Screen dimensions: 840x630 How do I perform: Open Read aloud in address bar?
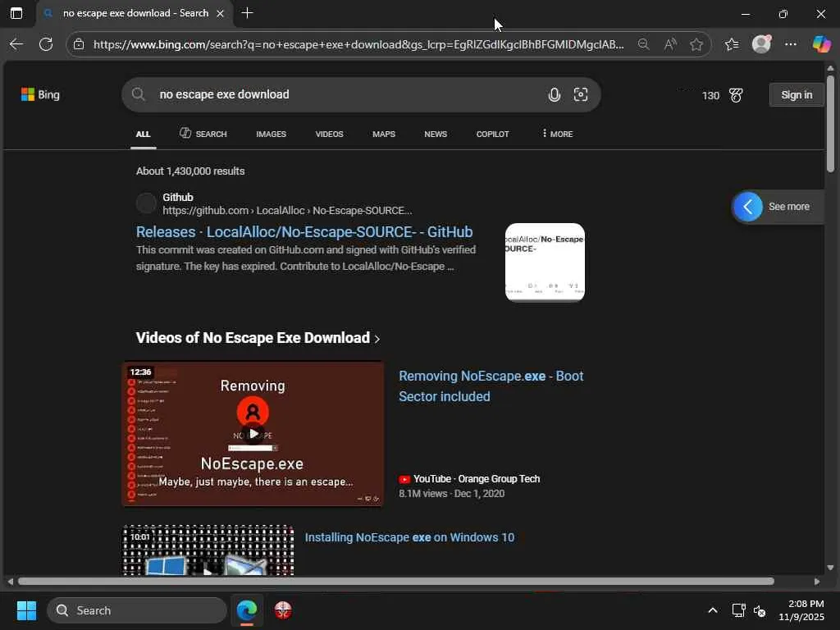pos(670,44)
